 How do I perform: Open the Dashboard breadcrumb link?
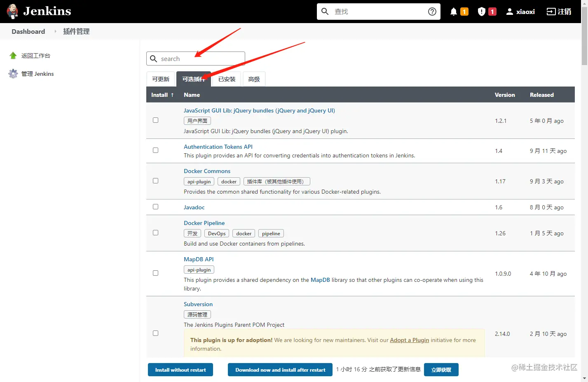pyautogui.click(x=28, y=31)
